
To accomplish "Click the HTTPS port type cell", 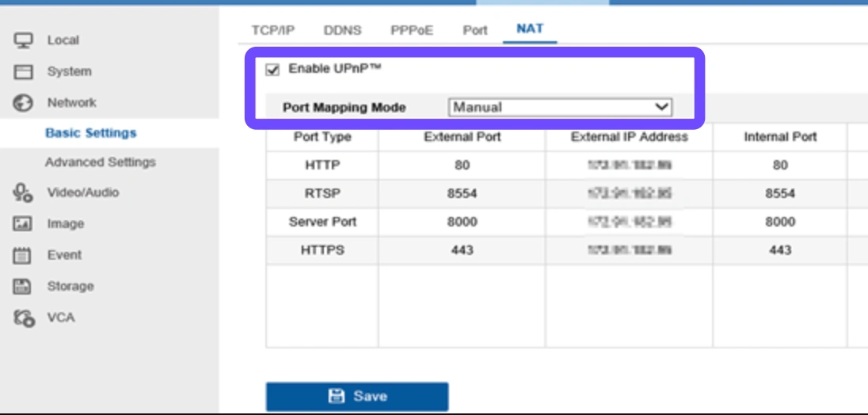I will click(322, 250).
